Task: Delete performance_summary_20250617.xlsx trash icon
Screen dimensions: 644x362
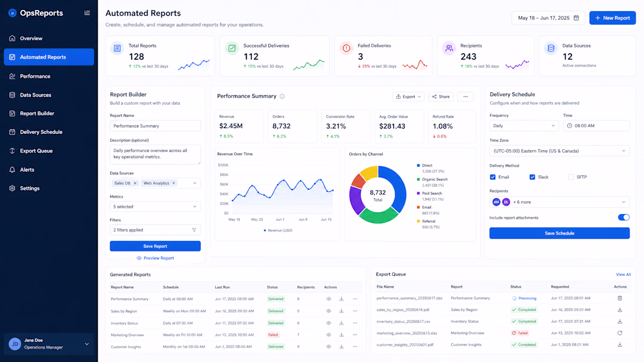Action: (x=620, y=298)
